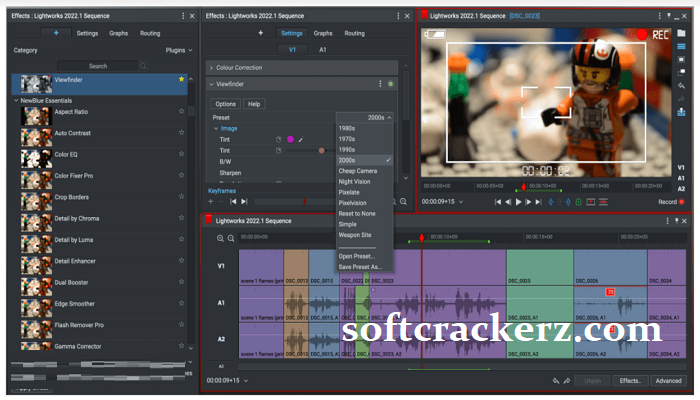This screenshot has height=400, width=700.
Task: Mark the out point in viewer
Action: 568,202
